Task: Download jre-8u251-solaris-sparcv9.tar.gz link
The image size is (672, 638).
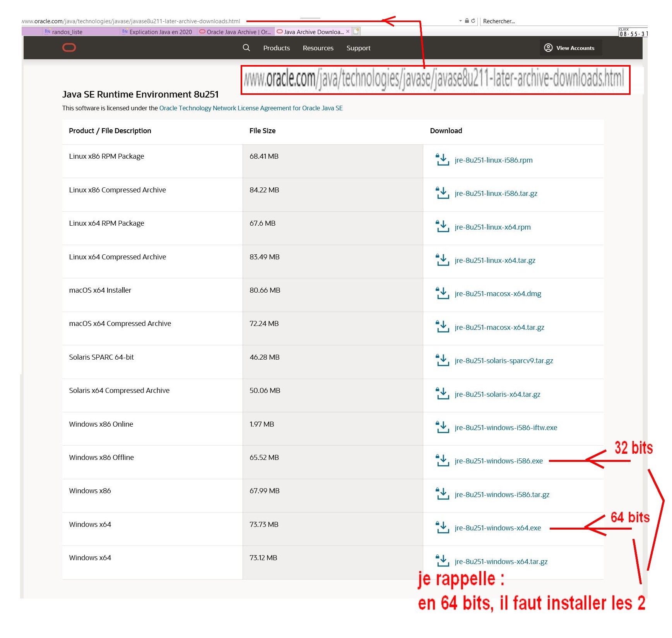Action: 504,360
